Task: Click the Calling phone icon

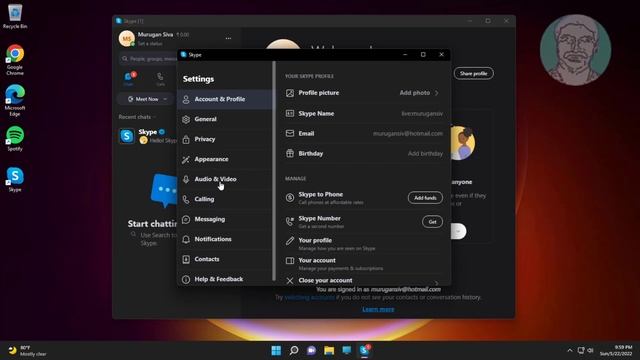Action: pos(186,199)
